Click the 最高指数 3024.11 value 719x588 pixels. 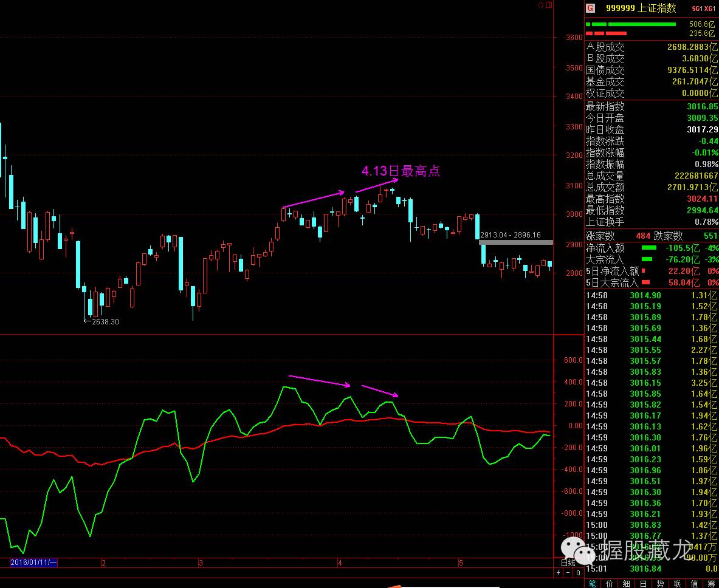(703, 199)
